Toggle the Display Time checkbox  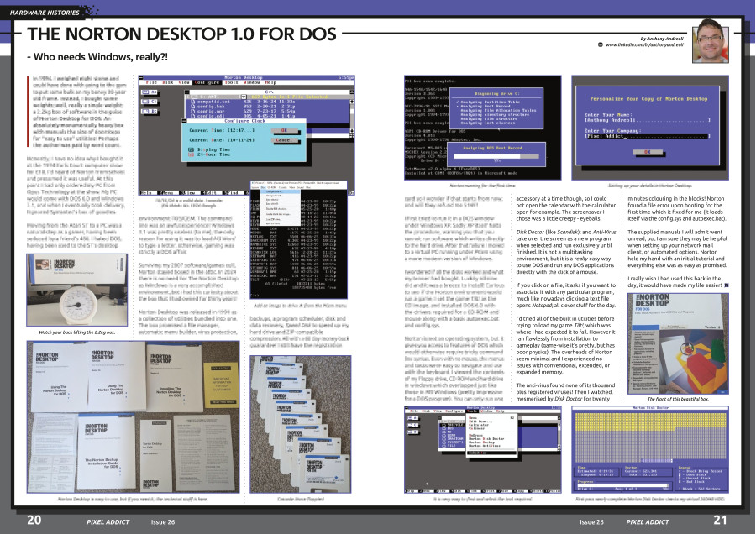[x=191, y=149]
